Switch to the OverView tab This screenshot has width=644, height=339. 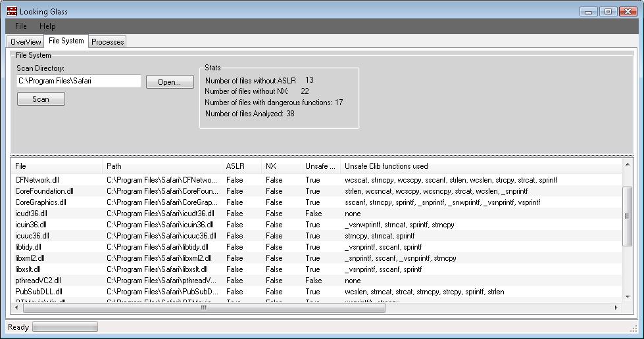click(x=26, y=41)
